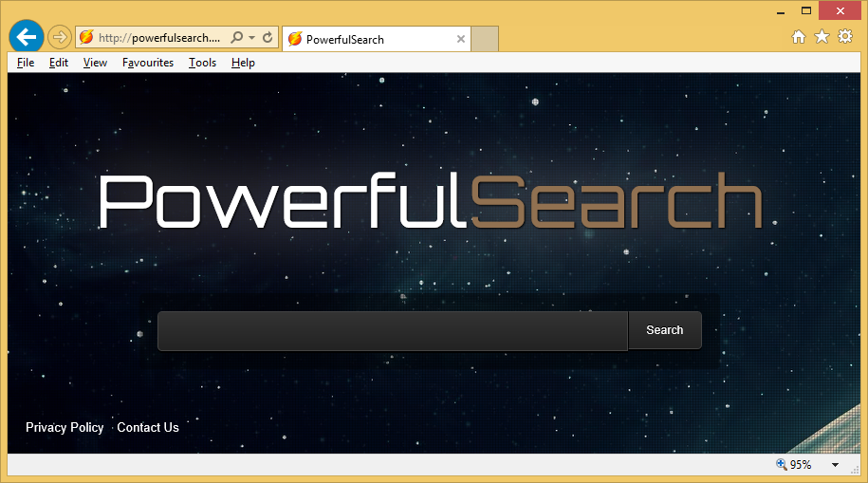868x483 pixels.
Task: Open the Favorites star icon
Action: tap(822, 37)
